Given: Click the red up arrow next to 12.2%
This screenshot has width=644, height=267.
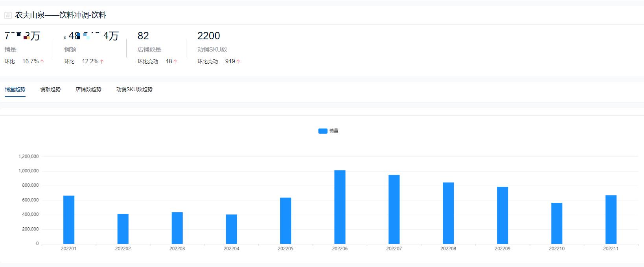Looking at the screenshot, I should (102, 62).
